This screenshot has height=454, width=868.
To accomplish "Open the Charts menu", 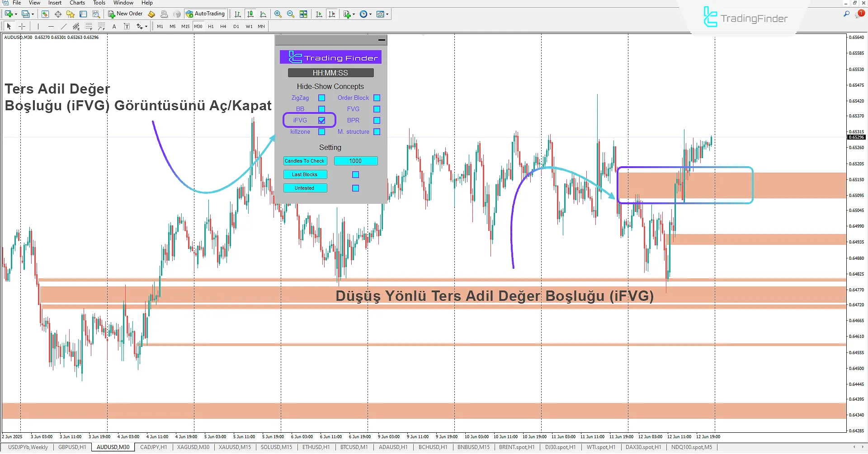I will pos(77,3).
